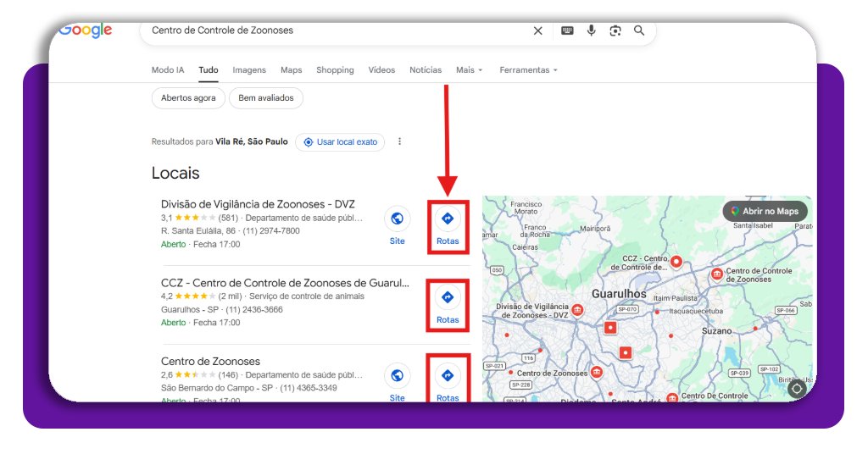Screen dimensions: 868x454
Task: Expand the Mais dropdown menu
Action: tap(469, 70)
